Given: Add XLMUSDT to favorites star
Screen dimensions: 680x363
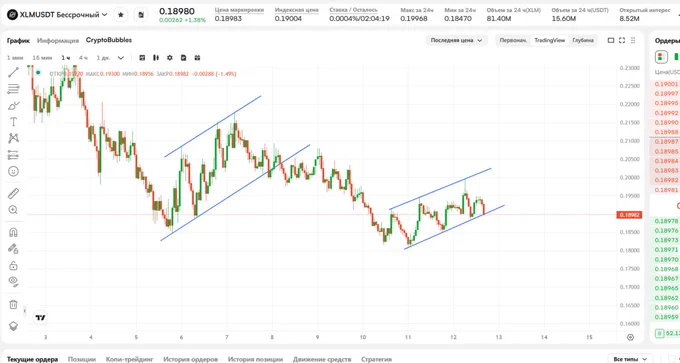Looking at the screenshot, I should pyautogui.click(x=121, y=15).
